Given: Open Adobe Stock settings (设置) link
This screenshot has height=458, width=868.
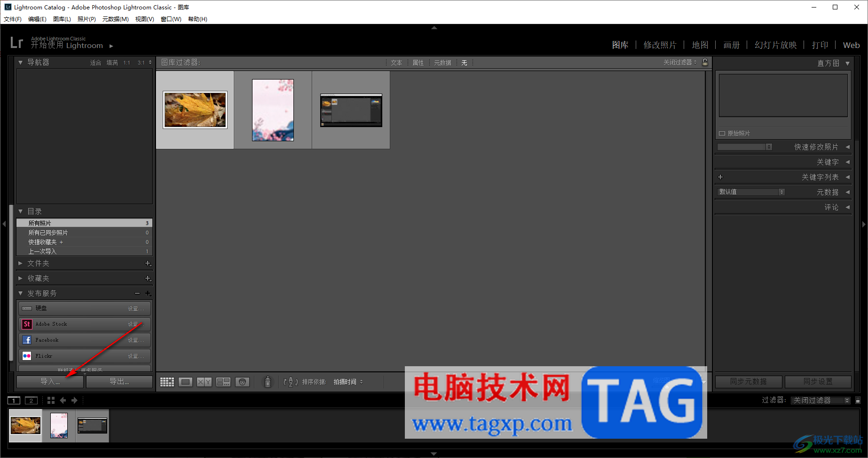Looking at the screenshot, I should (136, 324).
